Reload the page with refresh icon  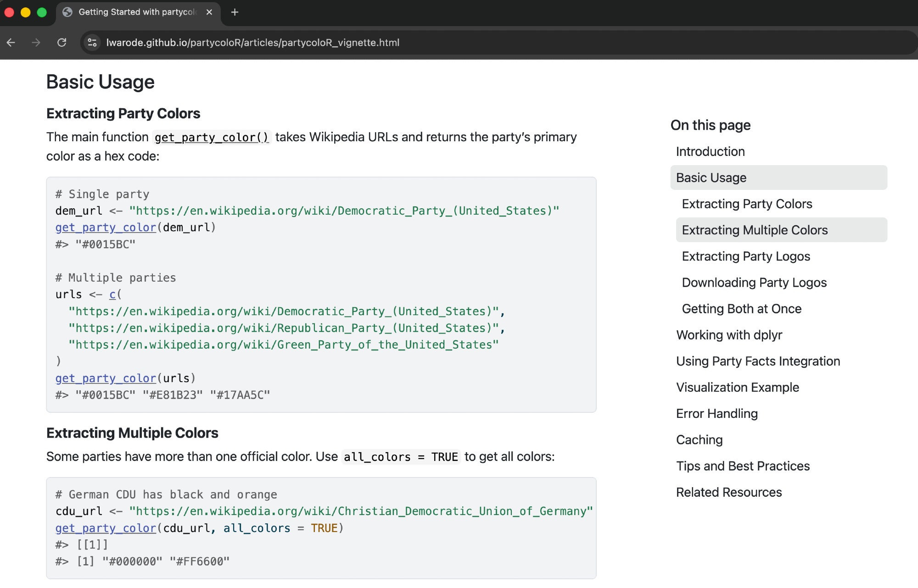pyautogui.click(x=62, y=43)
